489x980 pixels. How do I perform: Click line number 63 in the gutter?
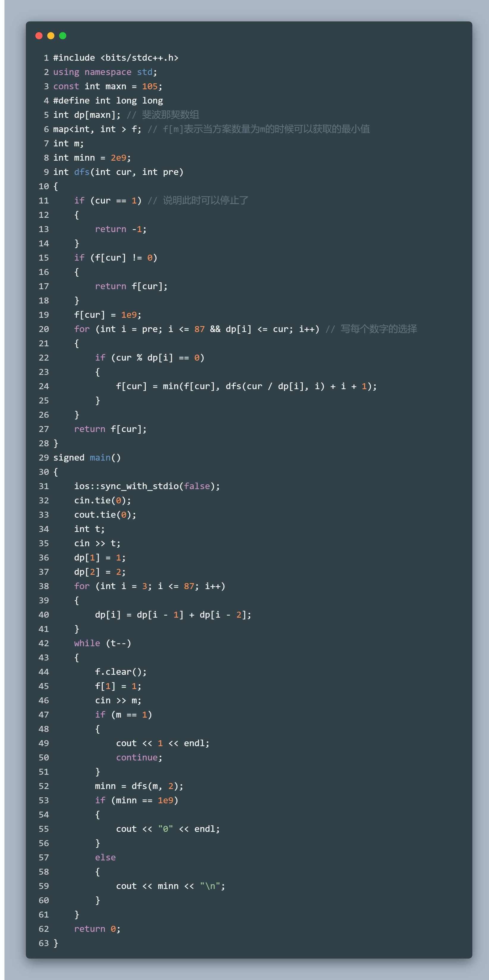[44, 943]
